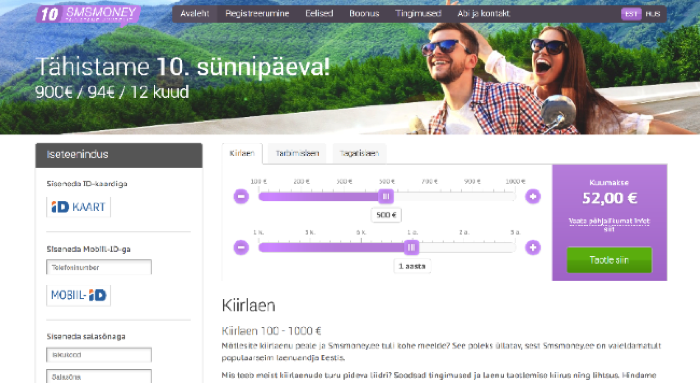Focus the Salasõna password field
Image resolution: width=700 pixels, height=383 pixels.
(99, 376)
